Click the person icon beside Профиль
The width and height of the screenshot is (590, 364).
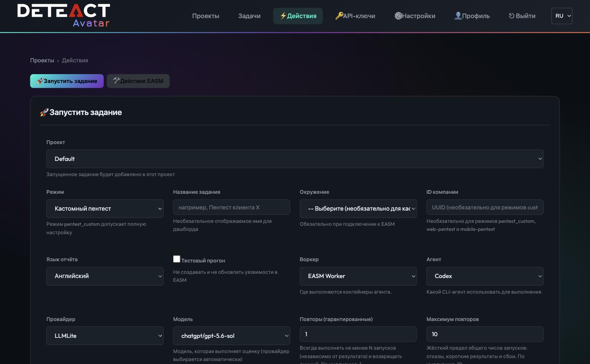tap(458, 16)
